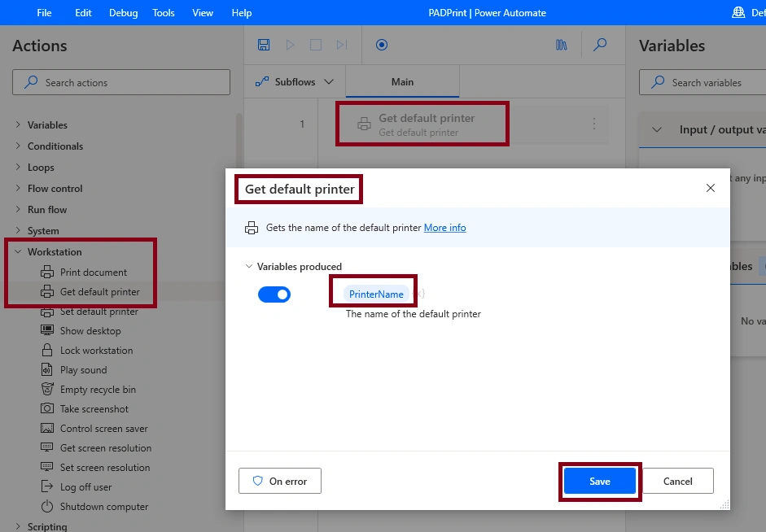Open the More info link

coord(445,228)
